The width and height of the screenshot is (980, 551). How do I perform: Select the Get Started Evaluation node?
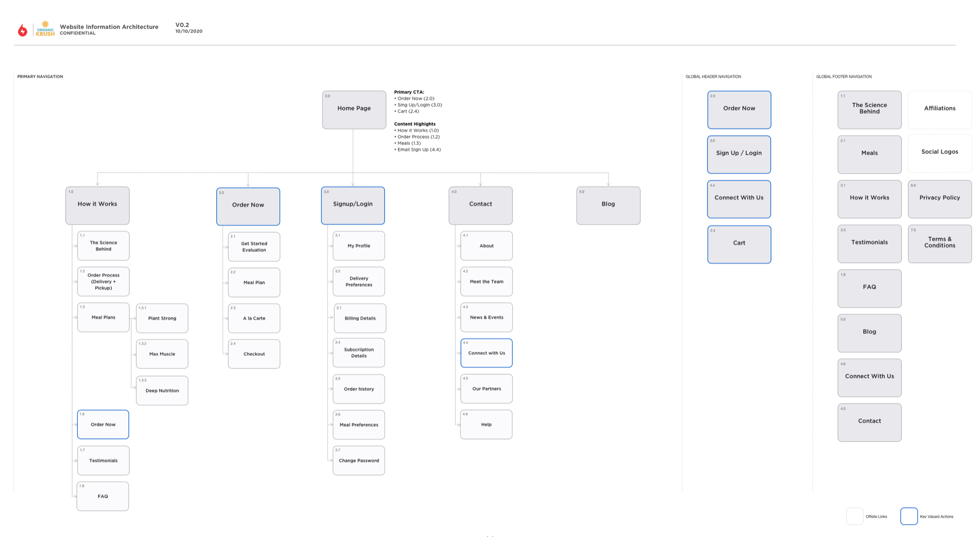tap(254, 247)
